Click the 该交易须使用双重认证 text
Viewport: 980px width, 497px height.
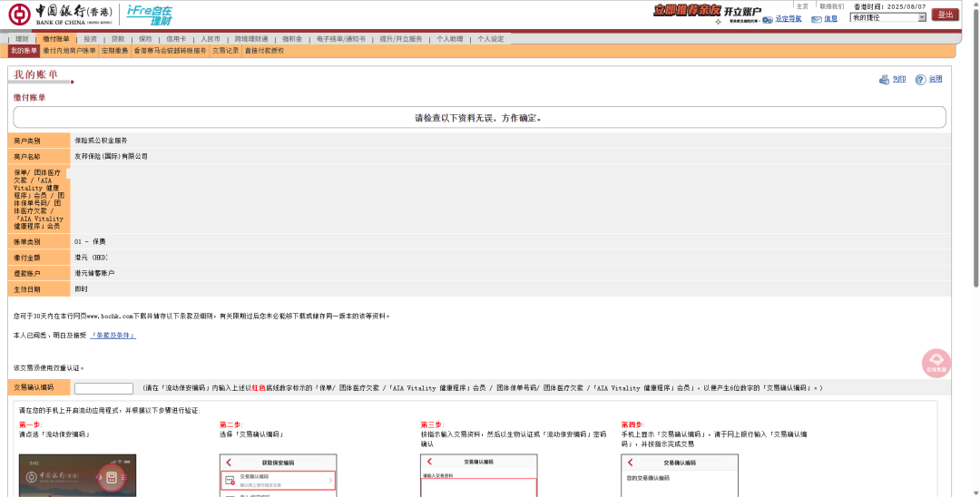(x=49, y=367)
